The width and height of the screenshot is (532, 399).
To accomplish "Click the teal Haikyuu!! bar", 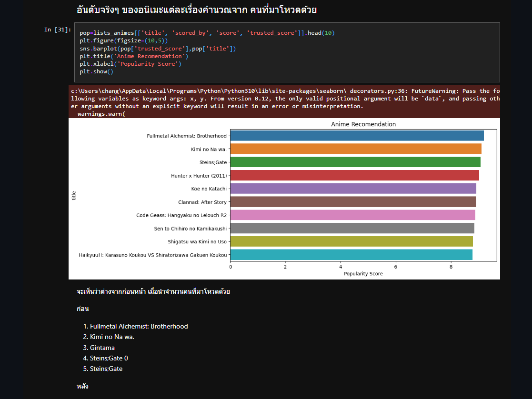I will (351, 255).
